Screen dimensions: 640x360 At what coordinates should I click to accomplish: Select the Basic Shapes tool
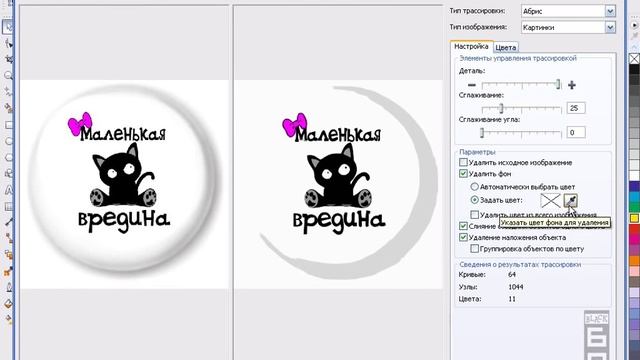(x=8, y=174)
